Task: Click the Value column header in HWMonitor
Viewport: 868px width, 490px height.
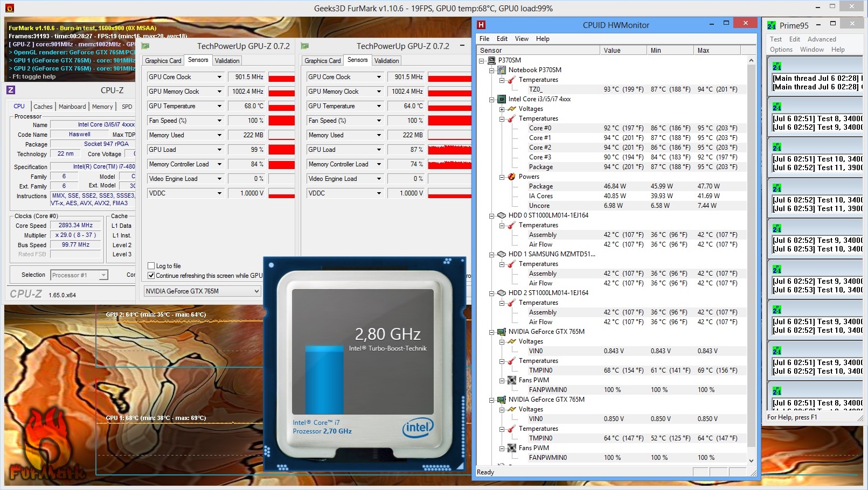Action: 623,51
